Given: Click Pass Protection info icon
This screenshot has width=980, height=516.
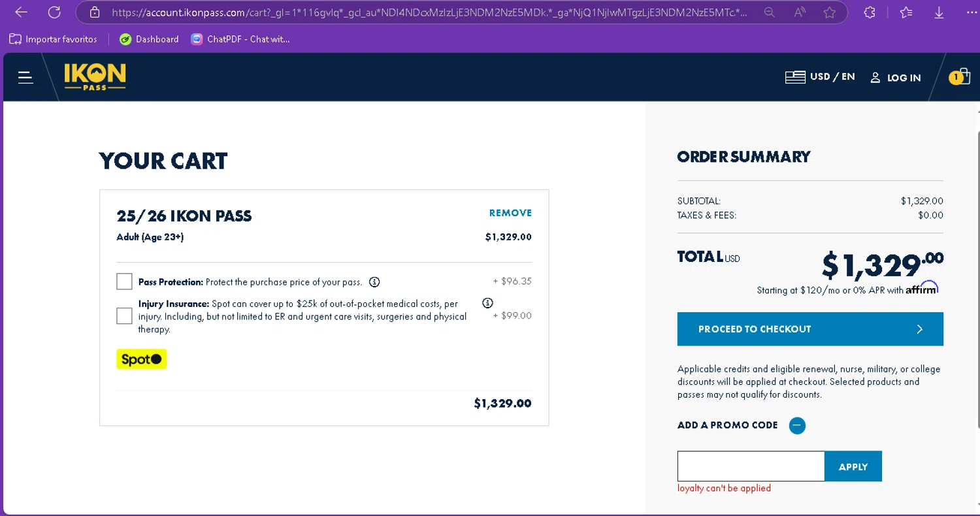Looking at the screenshot, I should pos(374,282).
